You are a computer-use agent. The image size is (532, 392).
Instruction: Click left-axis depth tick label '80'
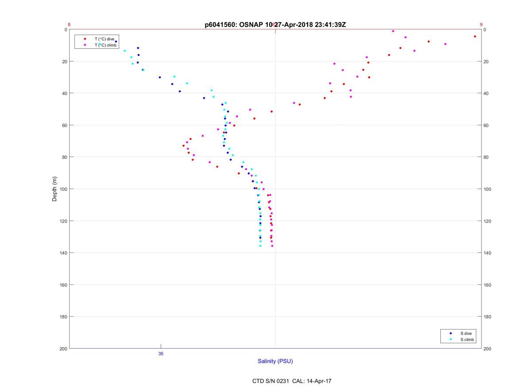(64, 157)
